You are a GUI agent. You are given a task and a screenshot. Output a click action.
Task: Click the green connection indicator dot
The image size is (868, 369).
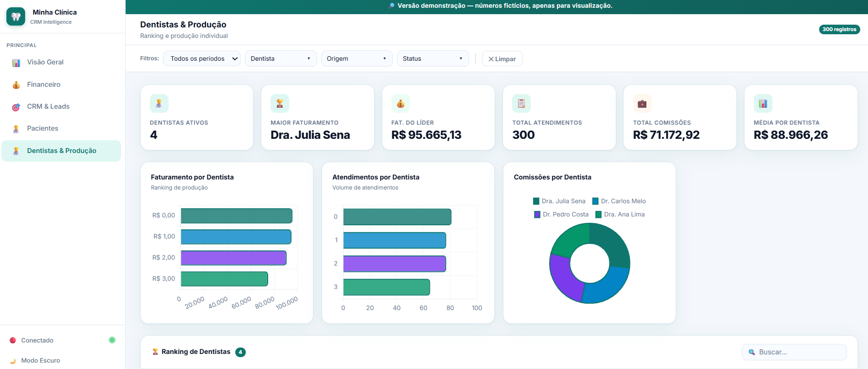click(x=112, y=340)
